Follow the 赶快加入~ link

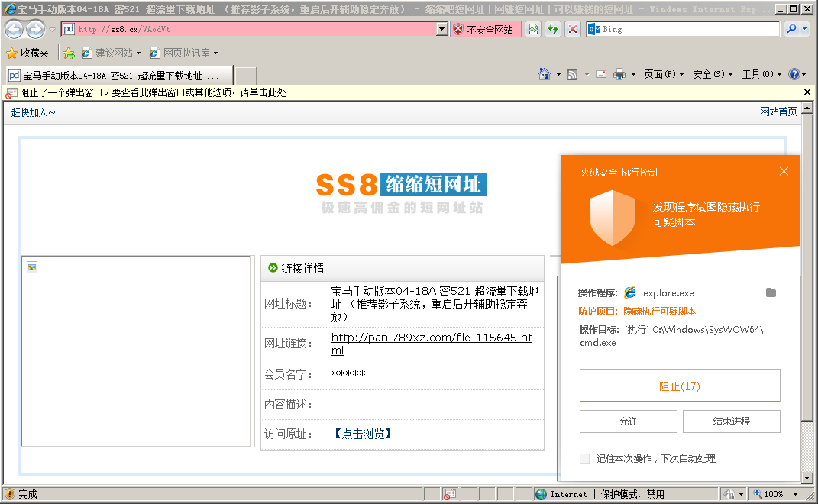[33, 112]
